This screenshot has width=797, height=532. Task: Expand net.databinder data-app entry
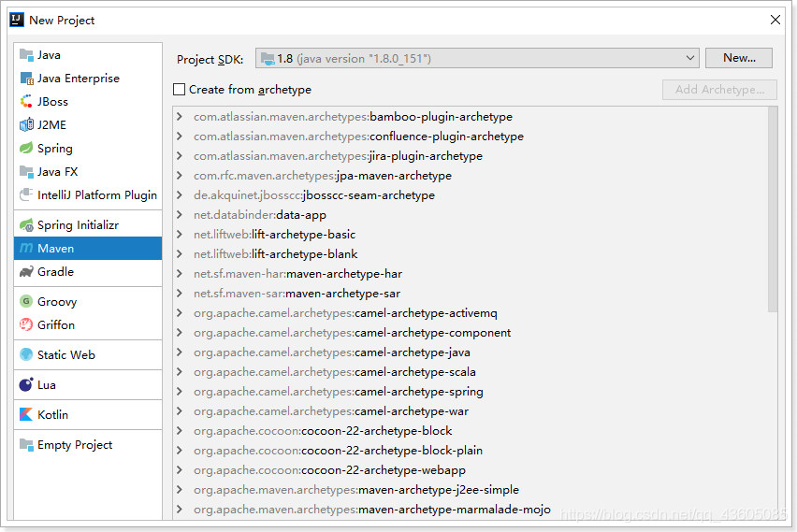coord(180,214)
